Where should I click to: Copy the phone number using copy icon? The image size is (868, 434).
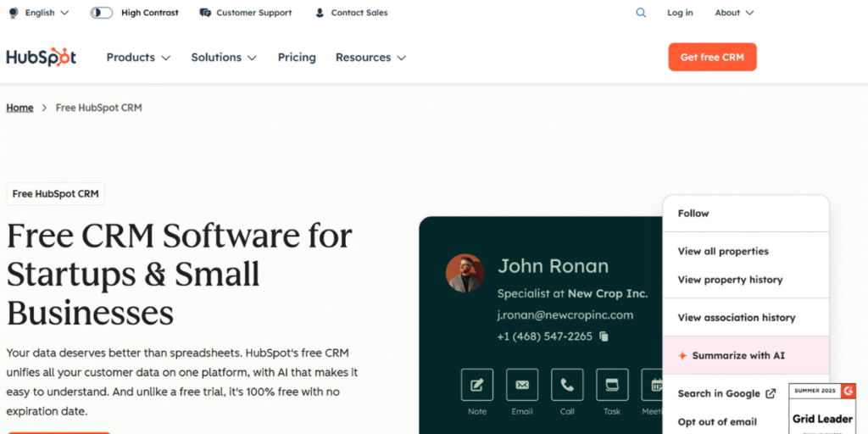(604, 337)
